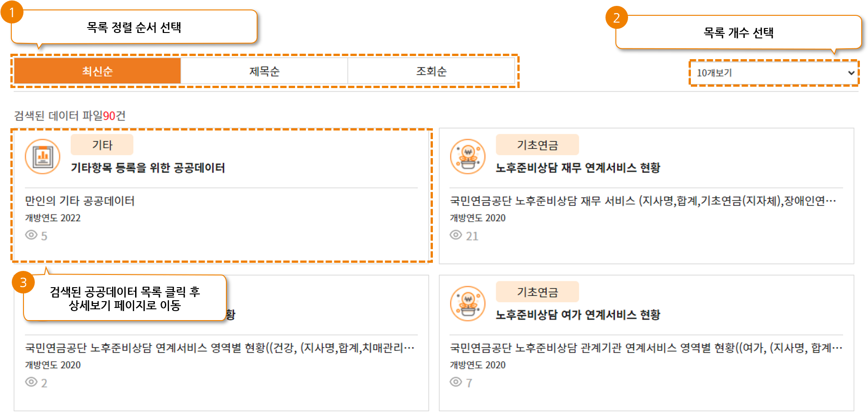Click 개방연도 2020 on the 건강 card

point(53,365)
